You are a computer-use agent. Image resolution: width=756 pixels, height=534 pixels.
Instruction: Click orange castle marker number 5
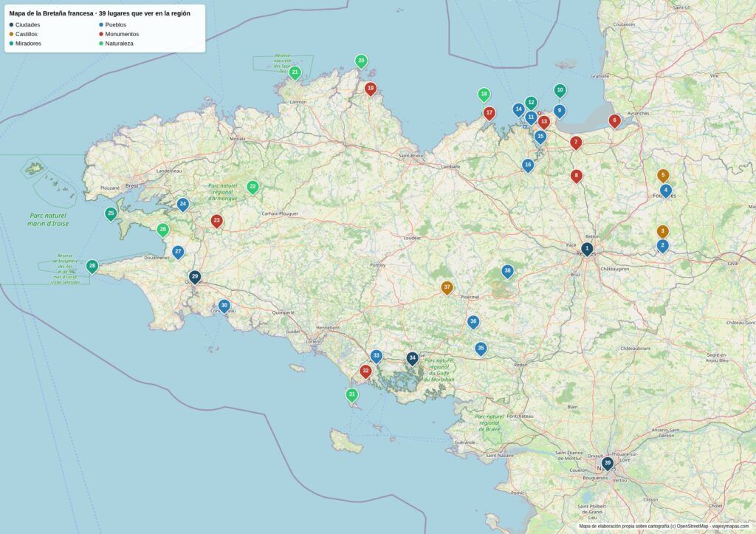[663, 176]
